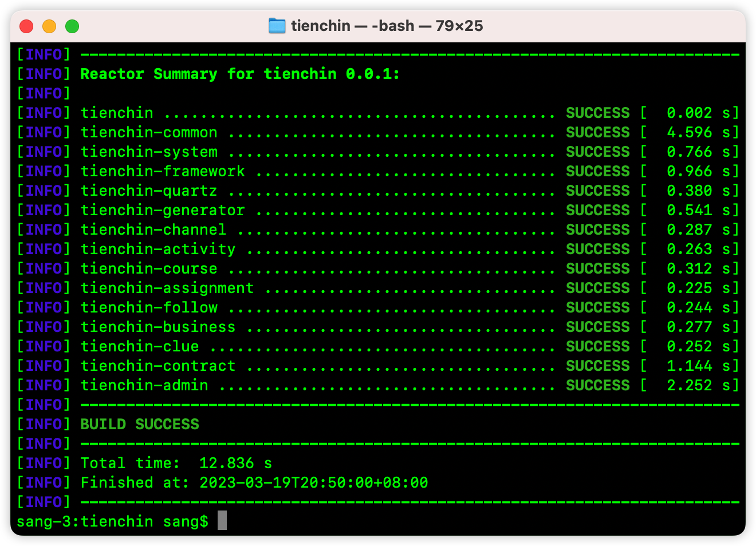Click the 4.596 s build time value
Image resolution: width=756 pixels, height=546 pixels.
(x=698, y=132)
